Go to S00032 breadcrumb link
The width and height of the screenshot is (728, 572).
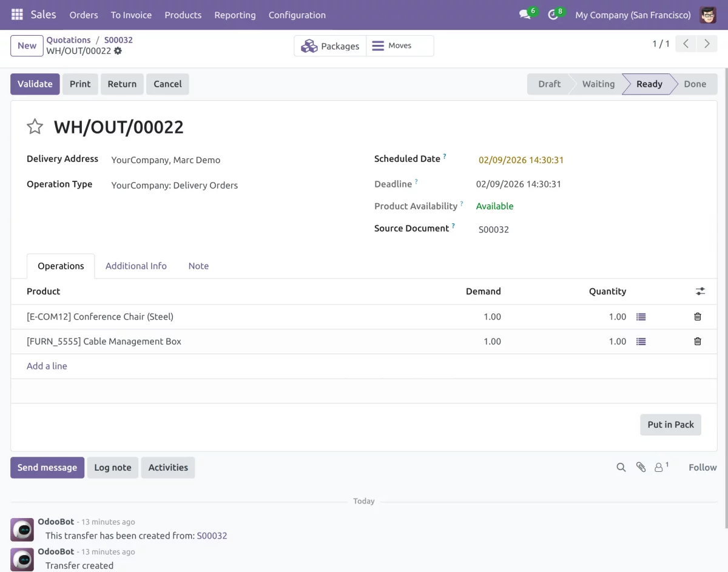click(118, 40)
